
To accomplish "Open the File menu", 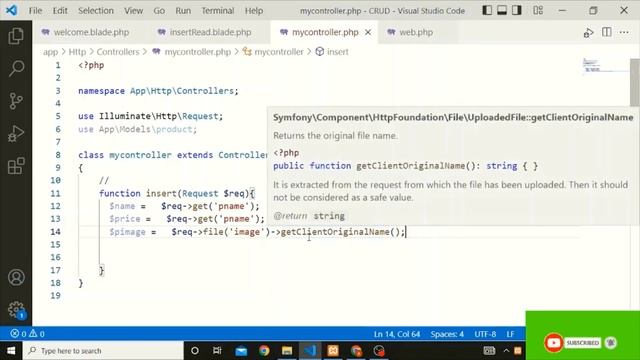I will click(x=35, y=11).
